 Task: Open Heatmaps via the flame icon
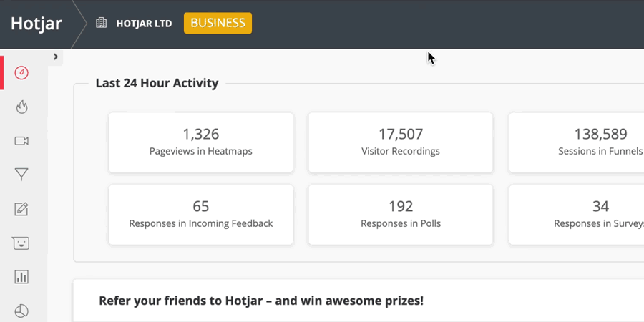[x=21, y=107]
